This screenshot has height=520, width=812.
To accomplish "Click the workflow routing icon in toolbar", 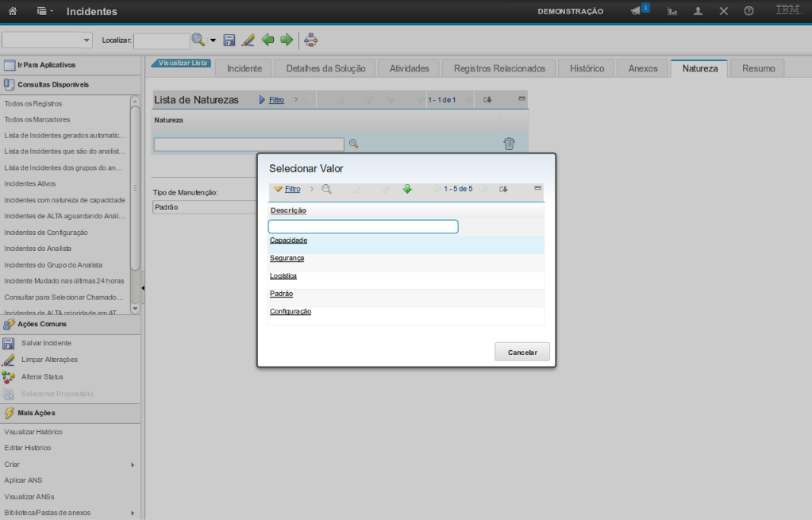I will (x=311, y=40).
